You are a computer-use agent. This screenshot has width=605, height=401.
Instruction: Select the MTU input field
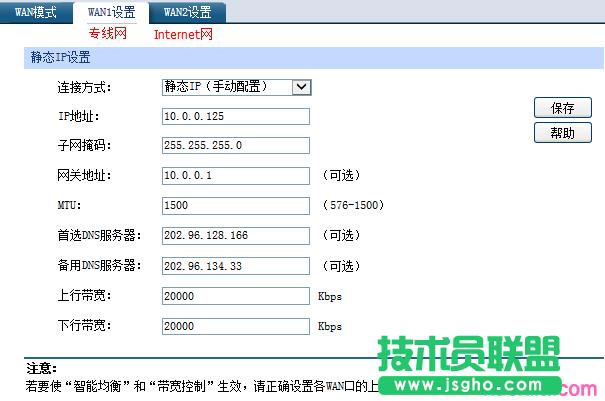click(x=235, y=206)
